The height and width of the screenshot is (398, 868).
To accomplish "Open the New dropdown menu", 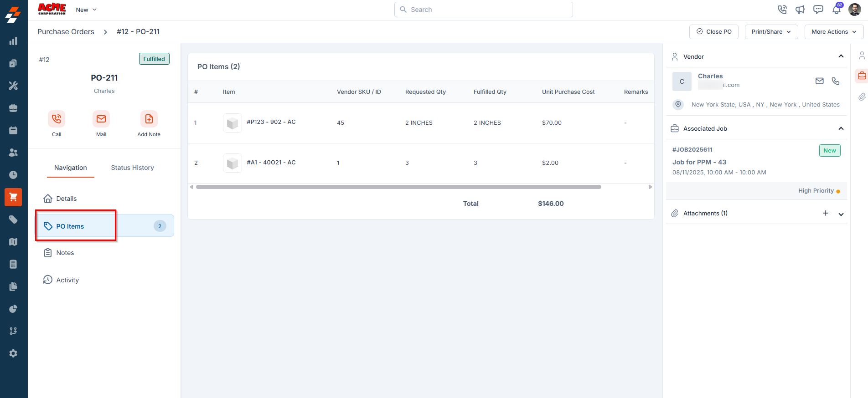I will tap(86, 10).
